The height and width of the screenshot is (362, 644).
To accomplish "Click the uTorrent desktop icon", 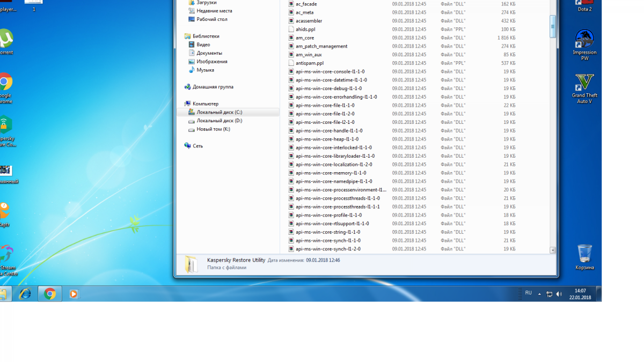I will click(5, 42).
